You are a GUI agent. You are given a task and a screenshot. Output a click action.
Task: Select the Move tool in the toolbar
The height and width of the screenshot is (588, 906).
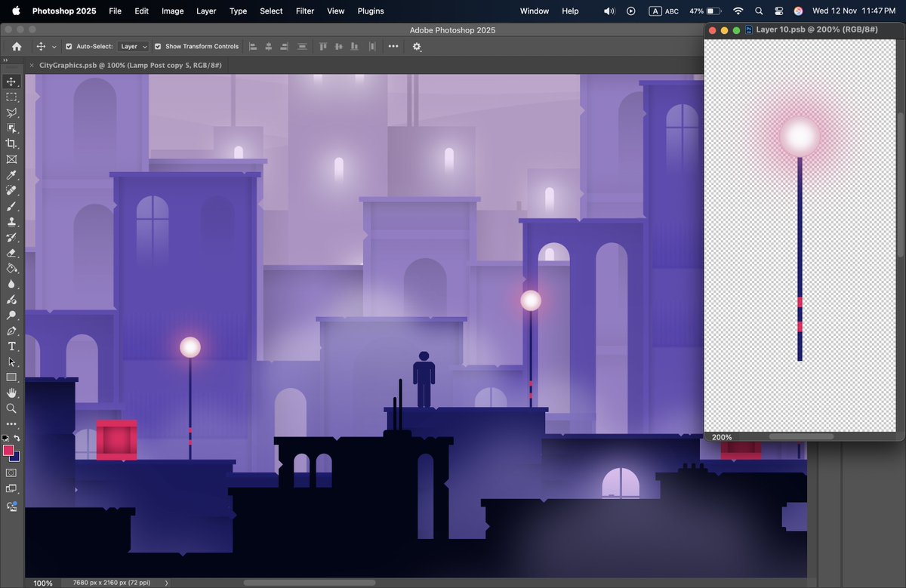pos(11,82)
